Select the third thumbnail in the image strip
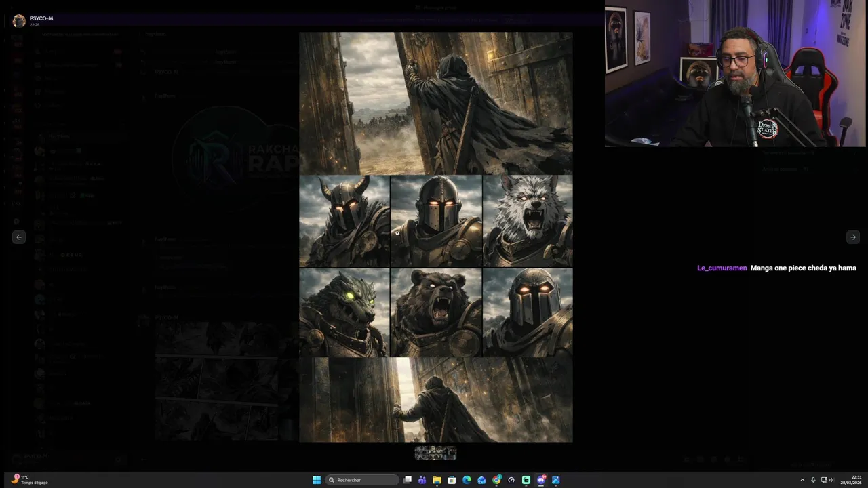The width and height of the screenshot is (868, 488). click(x=450, y=453)
